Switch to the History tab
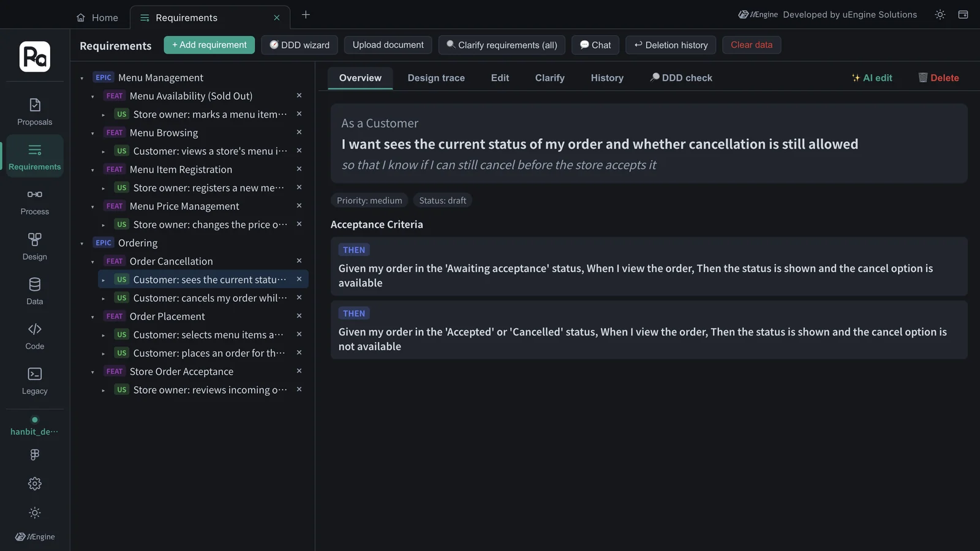 coord(607,78)
